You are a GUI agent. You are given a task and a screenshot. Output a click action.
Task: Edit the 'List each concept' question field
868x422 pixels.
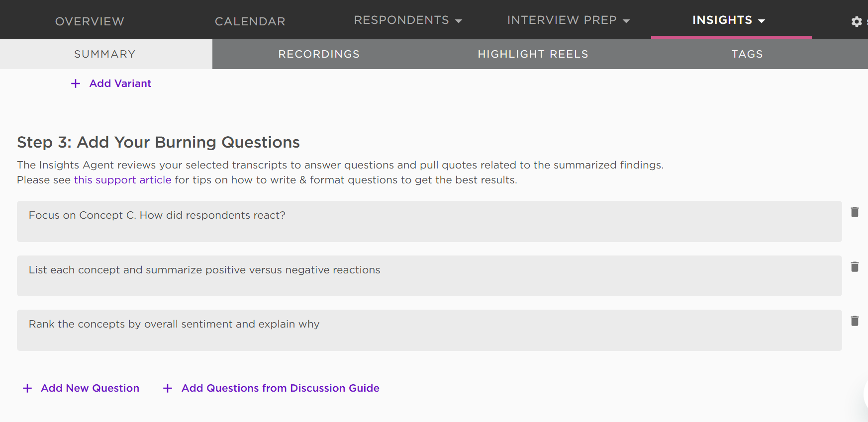pos(429,276)
